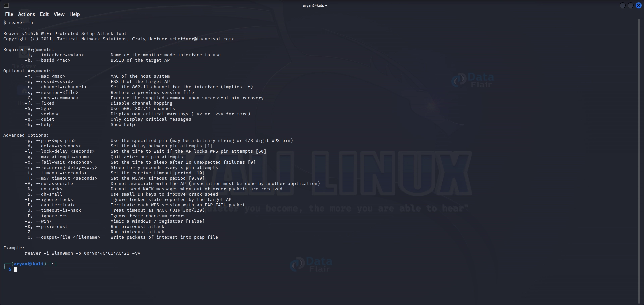Click the 'Required Arguments:' heading

[29, 50]
